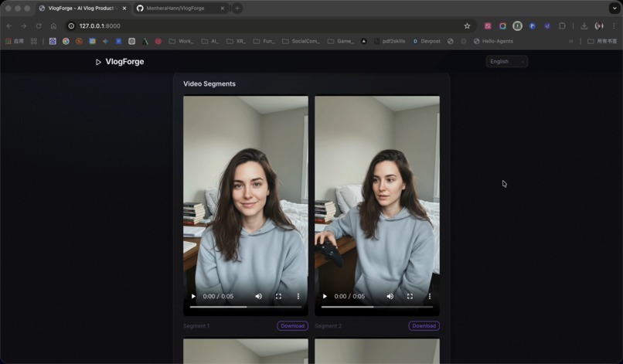
Task: Click the VlogForge logo
Action: coord(120,62)
